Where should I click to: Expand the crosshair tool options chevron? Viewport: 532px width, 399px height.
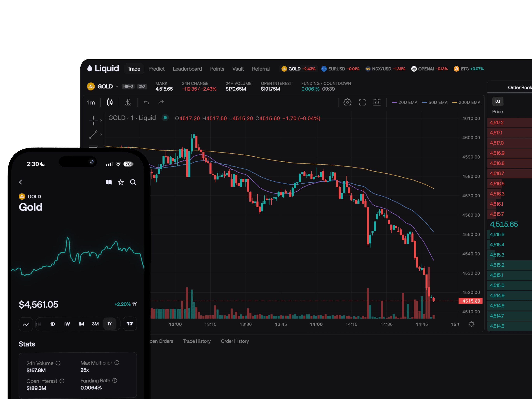[x=101, y=121]
